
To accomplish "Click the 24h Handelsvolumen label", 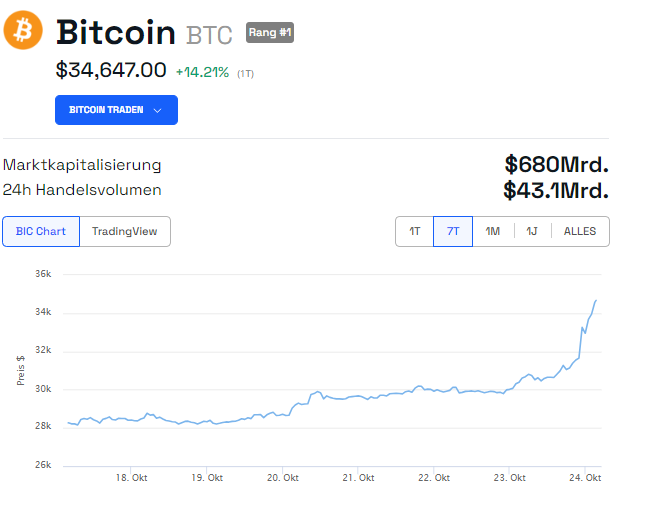I will click(82, 190).
